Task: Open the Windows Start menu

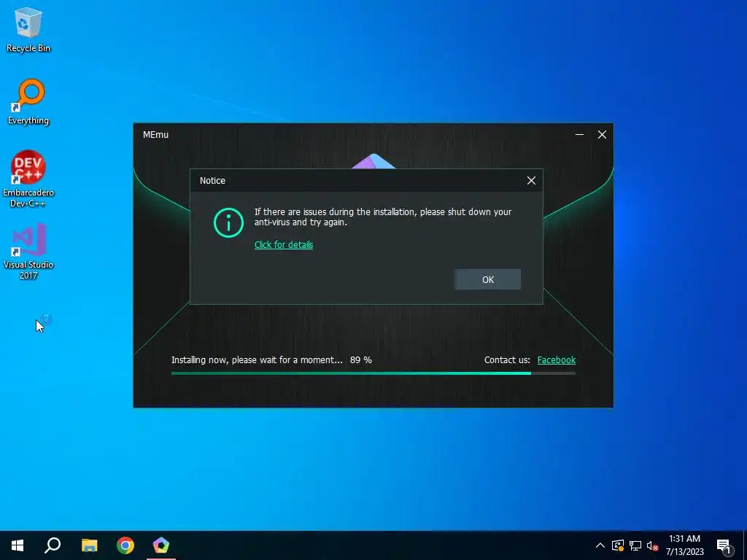Action: point(18,545)
